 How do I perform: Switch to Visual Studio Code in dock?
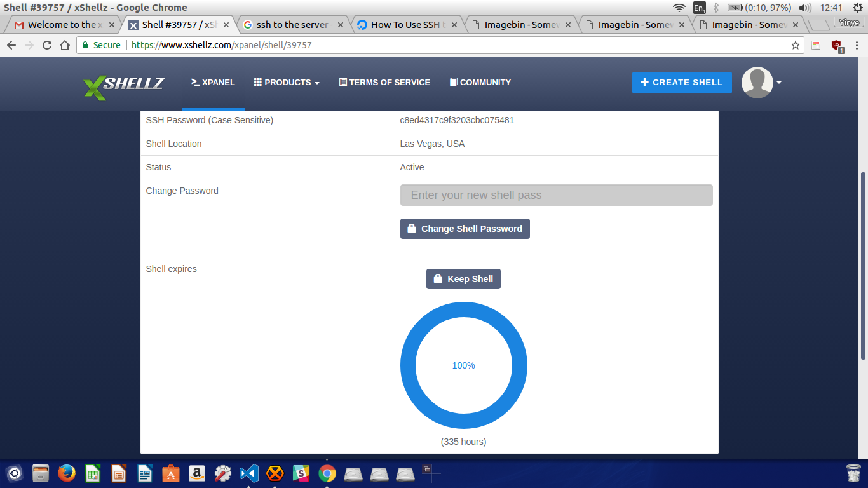click(249, 473)
